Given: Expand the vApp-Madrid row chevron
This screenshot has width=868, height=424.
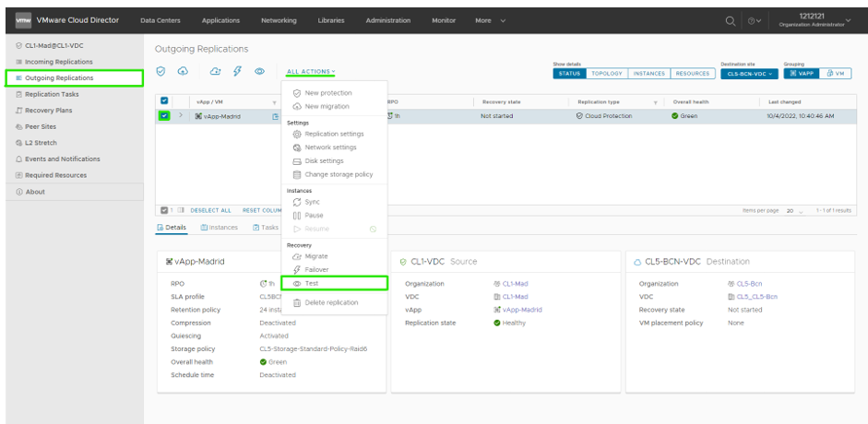Looking at the screenshot, I should click(x=181, y=115).
